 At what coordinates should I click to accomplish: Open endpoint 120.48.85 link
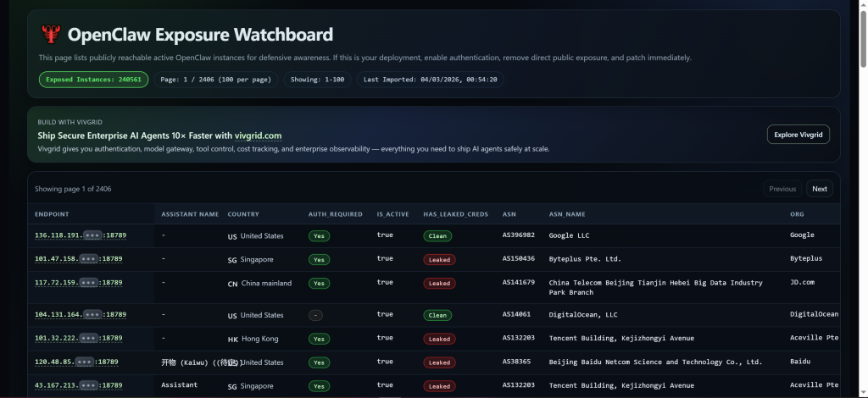tap(76, 362)
